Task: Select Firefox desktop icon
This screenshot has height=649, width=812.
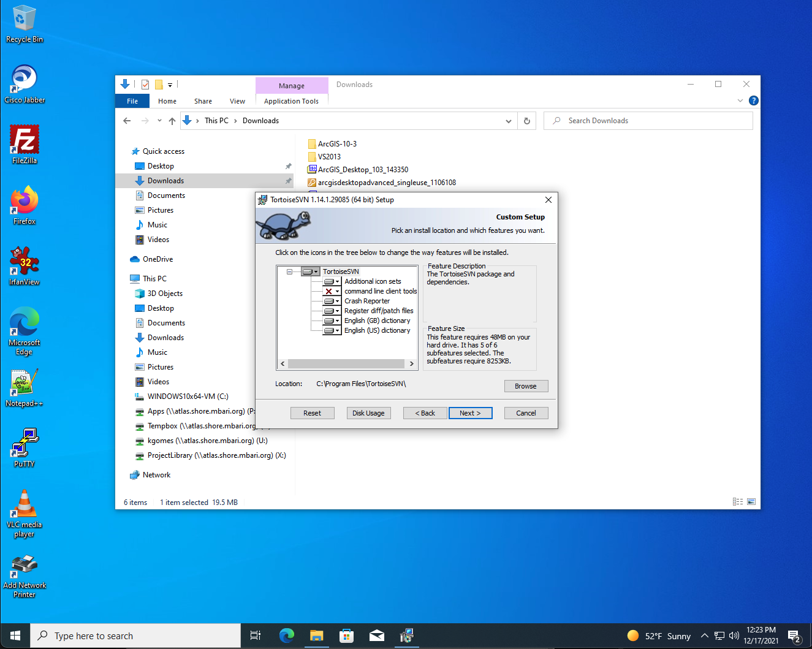Action: 25,205
